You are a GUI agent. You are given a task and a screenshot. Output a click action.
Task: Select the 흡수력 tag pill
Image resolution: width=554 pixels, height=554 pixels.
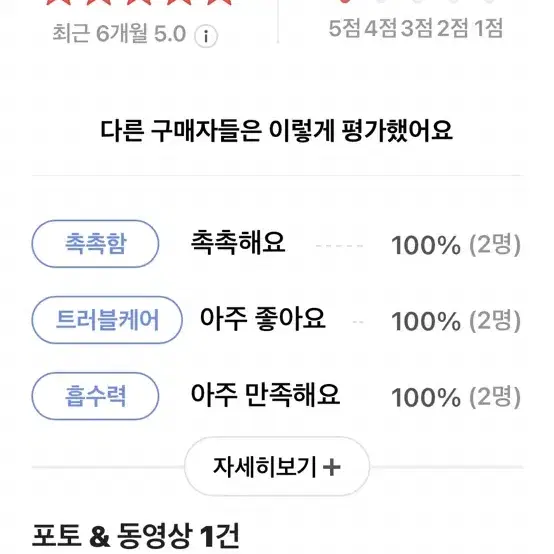(x=95, y=396)
